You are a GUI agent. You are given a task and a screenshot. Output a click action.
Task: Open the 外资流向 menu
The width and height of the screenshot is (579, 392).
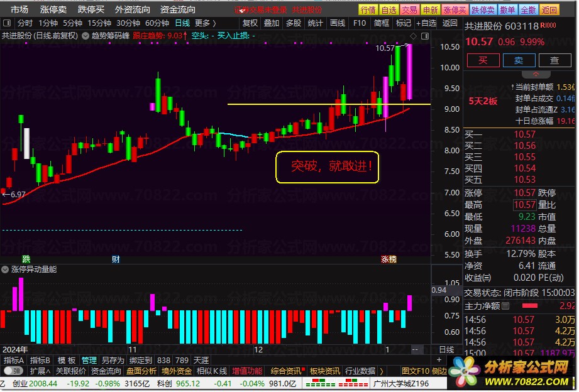tap(132, 9)
